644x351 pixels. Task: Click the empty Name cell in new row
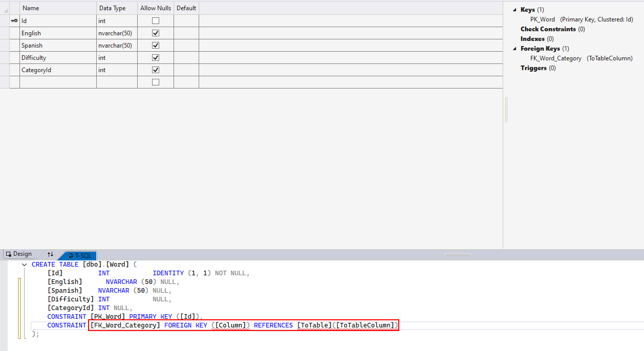pos(58,82)
